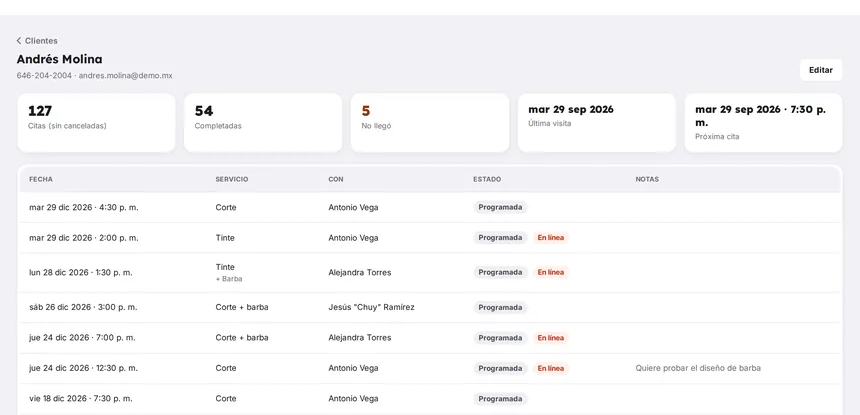Select the mar 29 dic 2026 2:00 p. m. date
860x415 pixels.
pos(84,238)
